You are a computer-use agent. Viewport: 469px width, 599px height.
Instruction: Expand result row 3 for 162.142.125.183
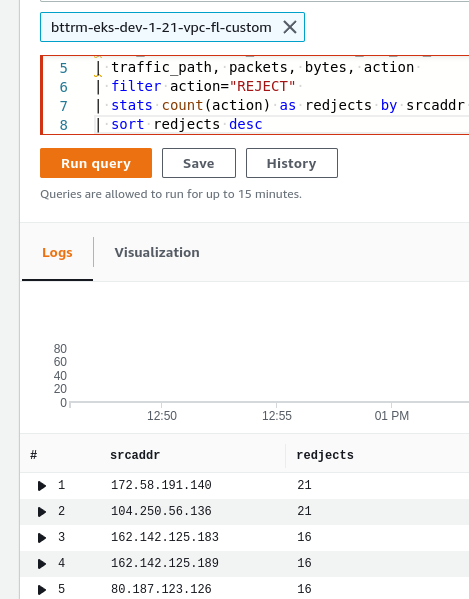tap(42, 537)
